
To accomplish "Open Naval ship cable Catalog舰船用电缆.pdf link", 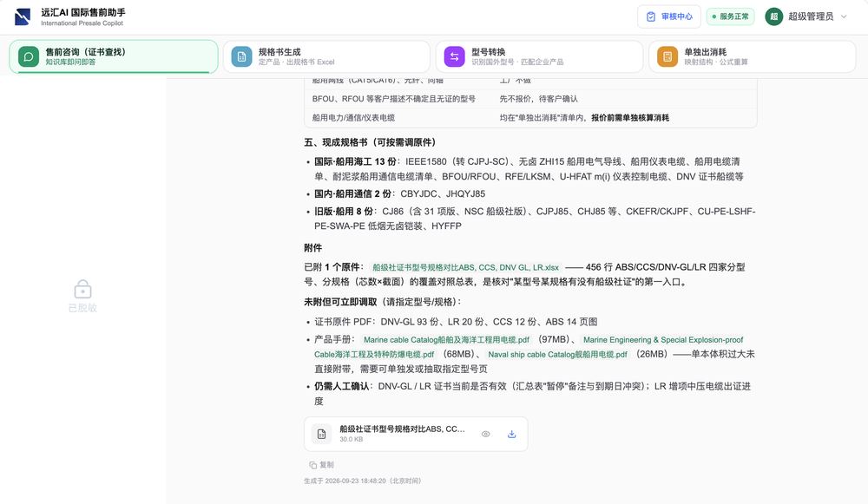I will click(557, 355).
